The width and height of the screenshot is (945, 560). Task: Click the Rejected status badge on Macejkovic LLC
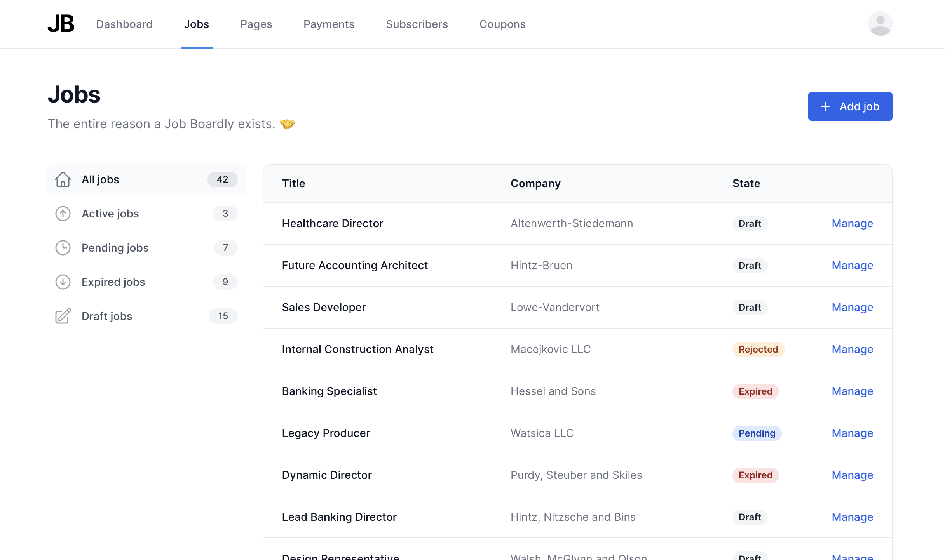point(758,349)
